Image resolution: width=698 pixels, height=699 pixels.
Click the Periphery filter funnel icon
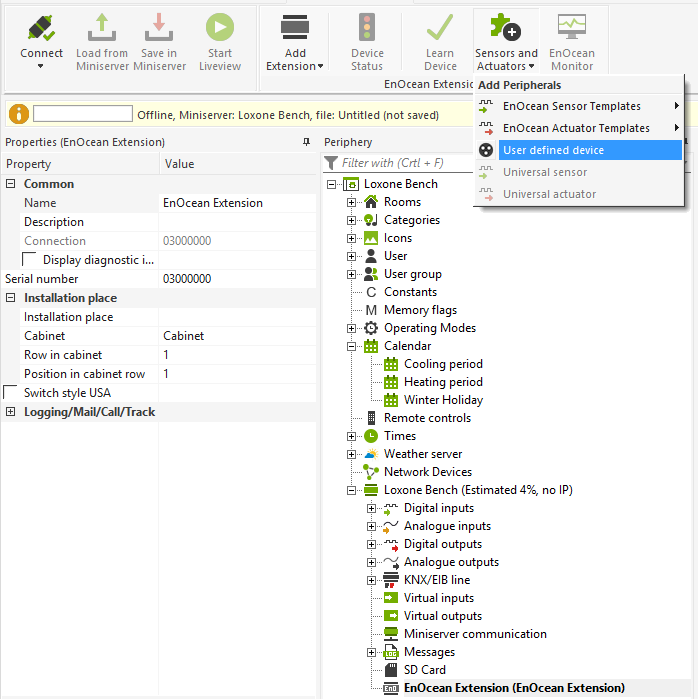[331, 163]
